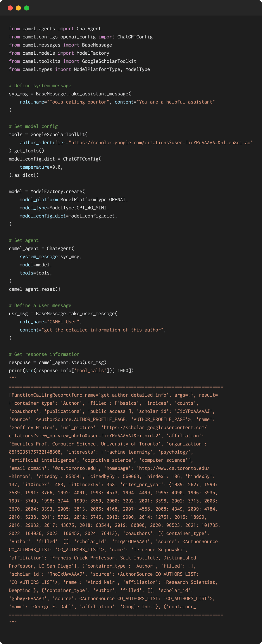Click the "# Get response information" comment

tap(44, 354)
